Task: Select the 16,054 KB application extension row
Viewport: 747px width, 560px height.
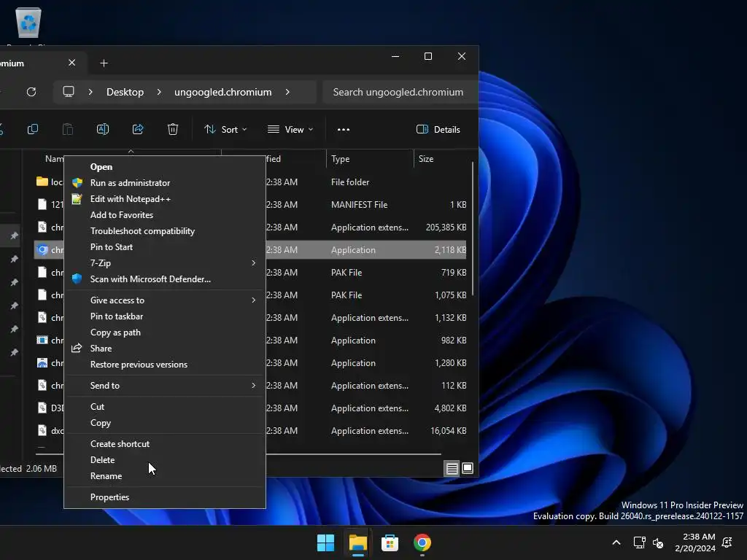Action: pos(250,431)
